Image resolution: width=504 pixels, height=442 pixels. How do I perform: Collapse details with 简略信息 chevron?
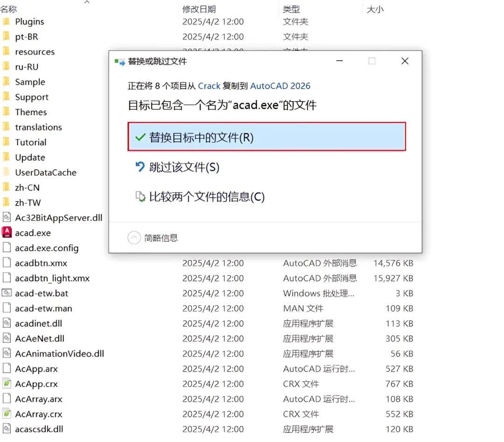pos(134,238)
